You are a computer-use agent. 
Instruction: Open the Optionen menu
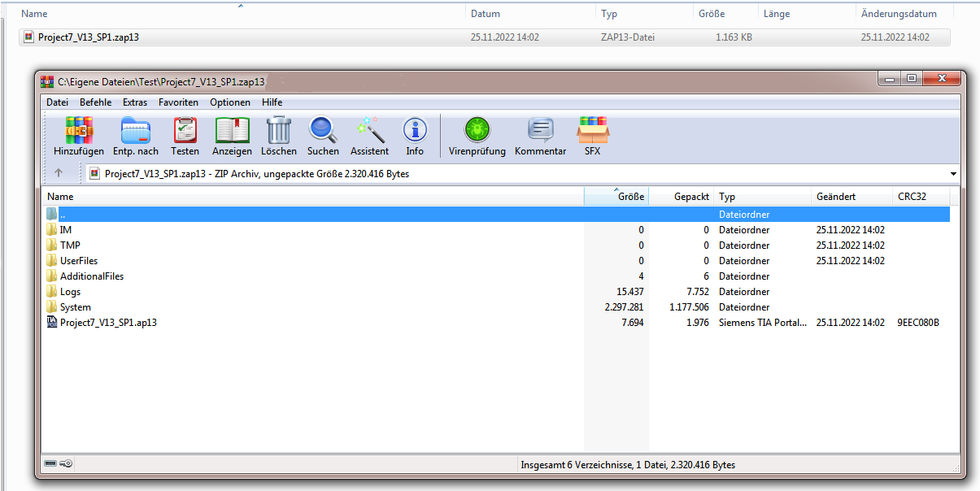230,102
